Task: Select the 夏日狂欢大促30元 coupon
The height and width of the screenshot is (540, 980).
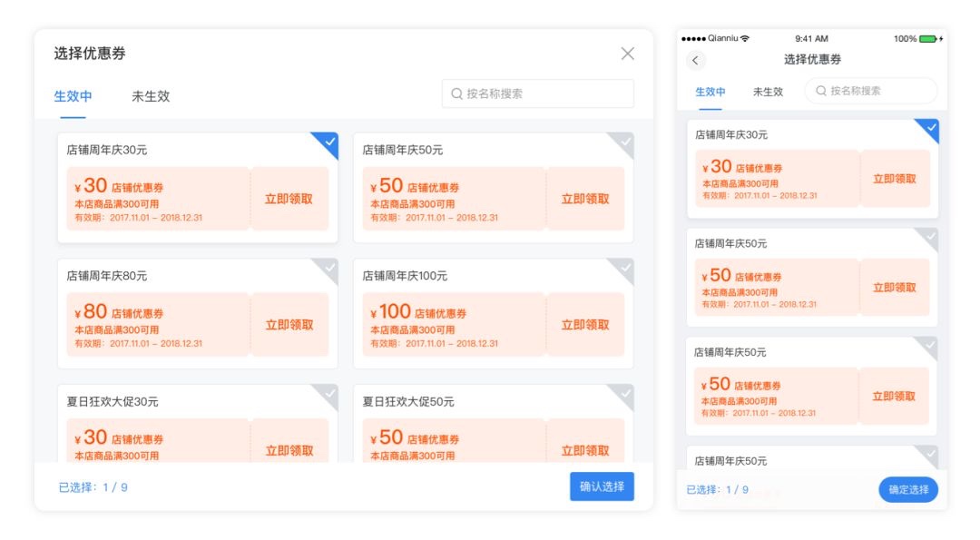Action: click(328, 395)
